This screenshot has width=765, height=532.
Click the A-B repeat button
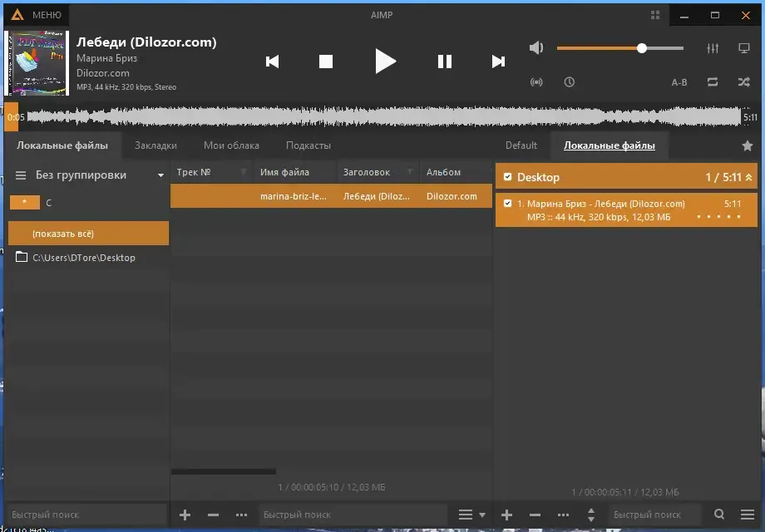tap(679, 82)
